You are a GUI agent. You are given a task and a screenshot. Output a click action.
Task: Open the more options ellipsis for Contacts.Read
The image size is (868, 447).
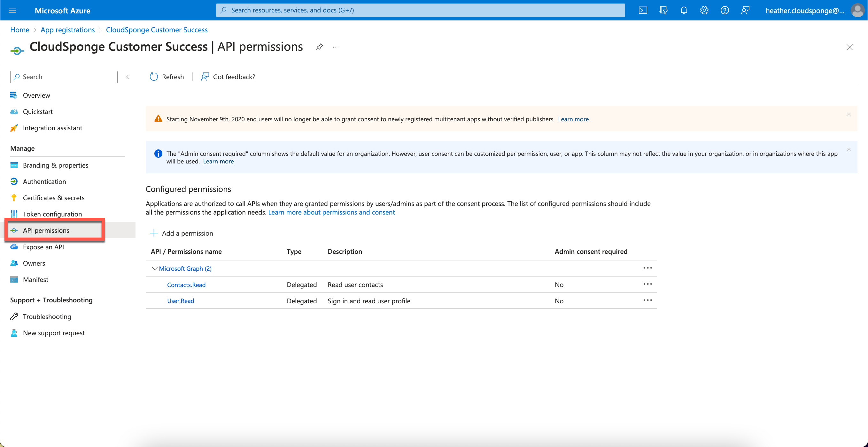point(647,284)
